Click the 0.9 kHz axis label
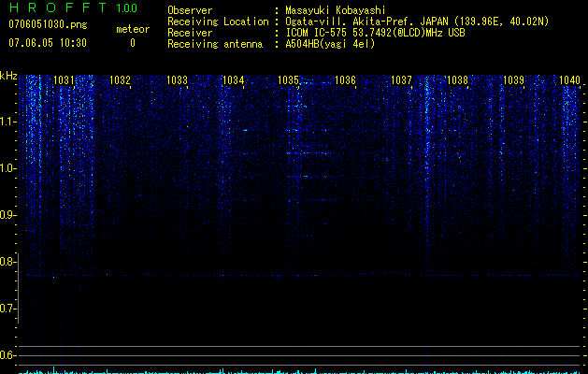 point(7,215)
